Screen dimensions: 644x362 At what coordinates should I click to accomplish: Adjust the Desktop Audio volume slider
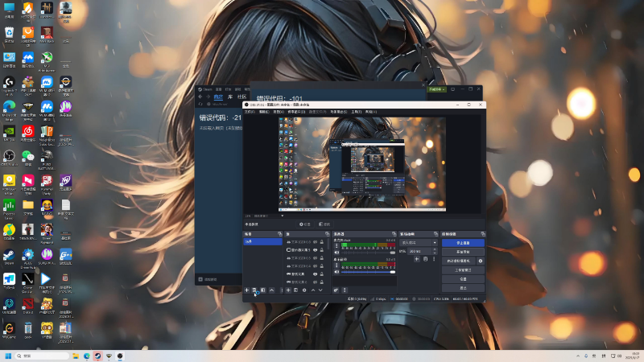(369, 272)
